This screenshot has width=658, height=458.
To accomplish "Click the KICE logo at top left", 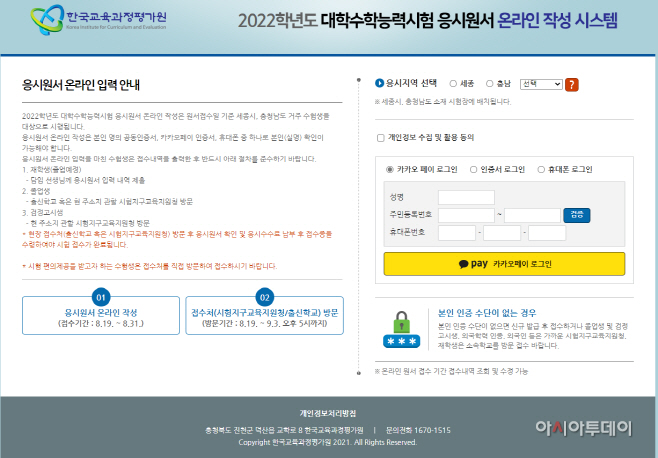I will pos(98,19).
